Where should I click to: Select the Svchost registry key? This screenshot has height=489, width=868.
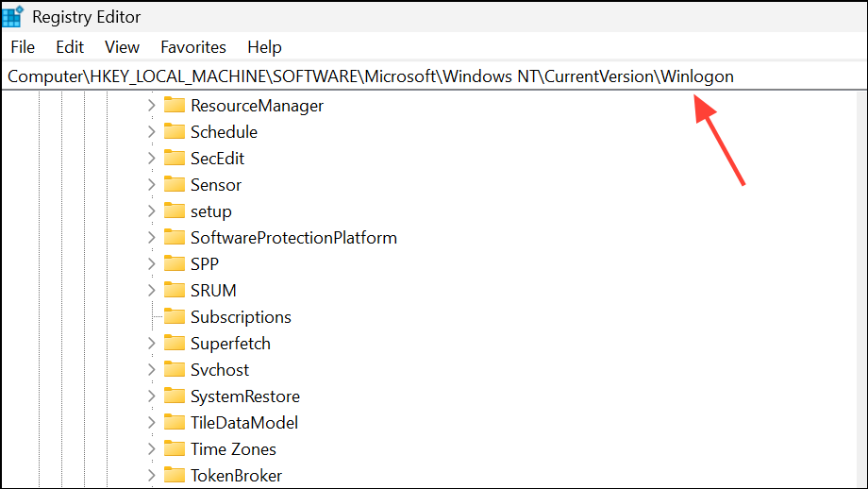coord(220,370)
